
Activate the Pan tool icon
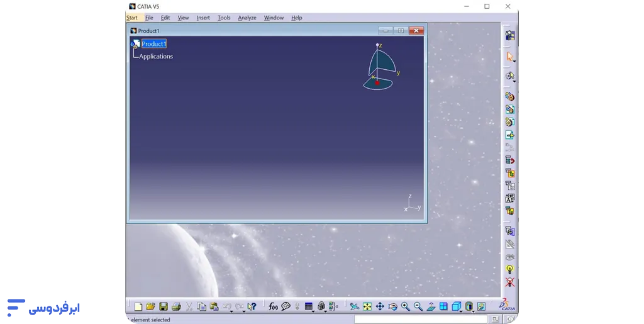click(x=380, y=306)
